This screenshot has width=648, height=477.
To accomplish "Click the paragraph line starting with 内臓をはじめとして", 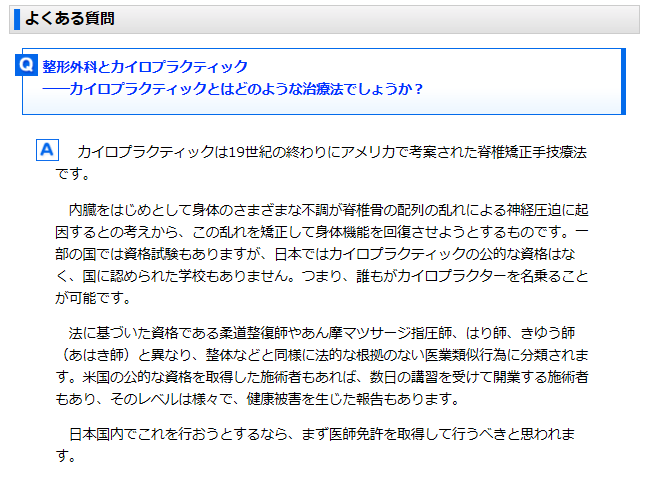I will click(x=328, y=210).
